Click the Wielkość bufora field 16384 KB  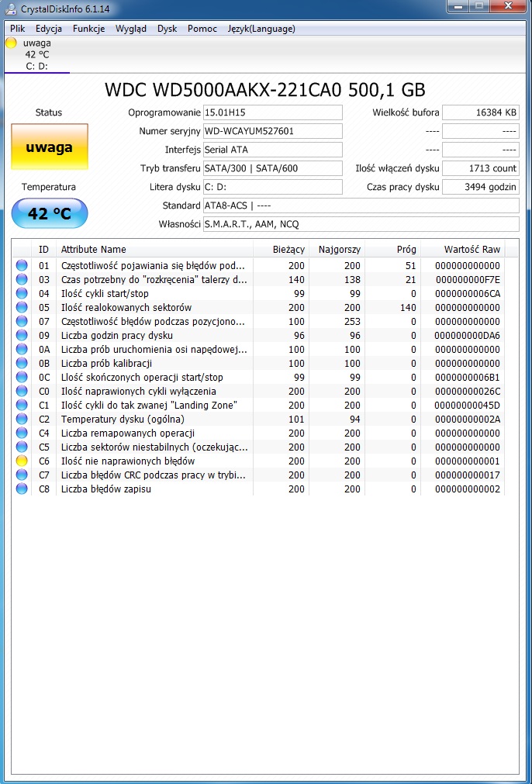coord(481,112)
